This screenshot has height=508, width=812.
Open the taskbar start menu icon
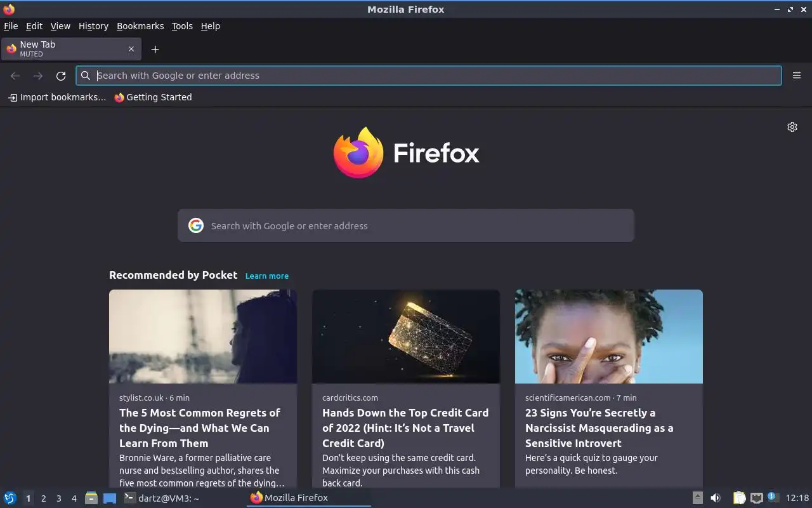(x=10, y=498)
